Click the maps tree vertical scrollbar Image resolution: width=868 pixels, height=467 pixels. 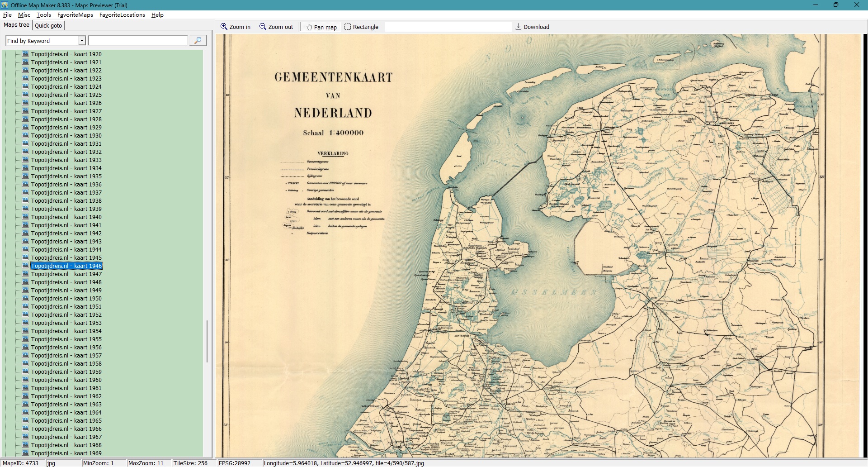tap(207, 341)
